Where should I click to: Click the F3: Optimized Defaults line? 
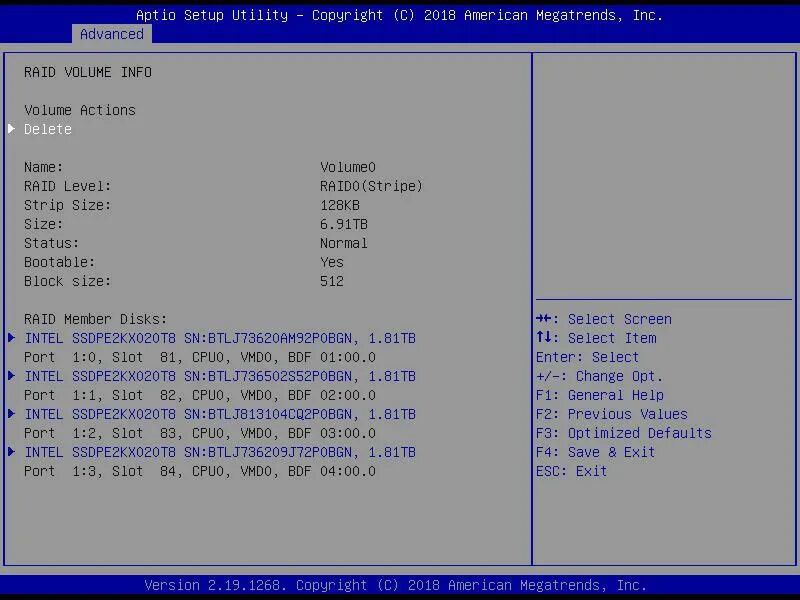click(624, 433)
